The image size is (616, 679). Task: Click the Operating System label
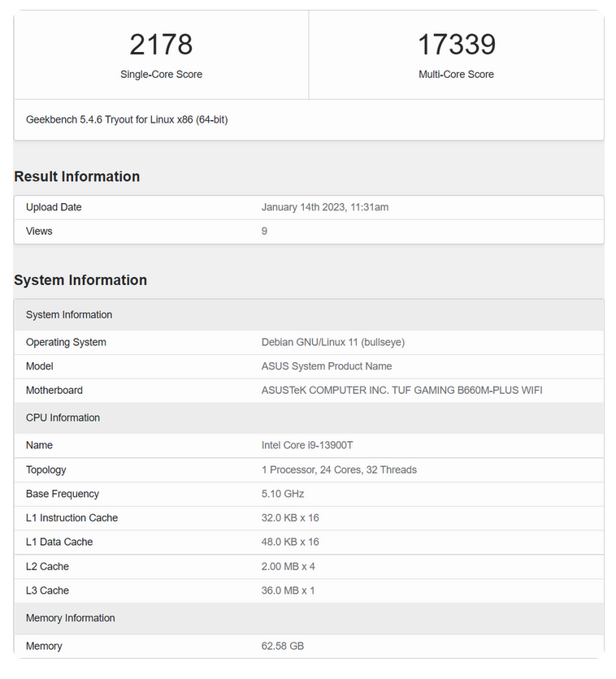(66, 343)
